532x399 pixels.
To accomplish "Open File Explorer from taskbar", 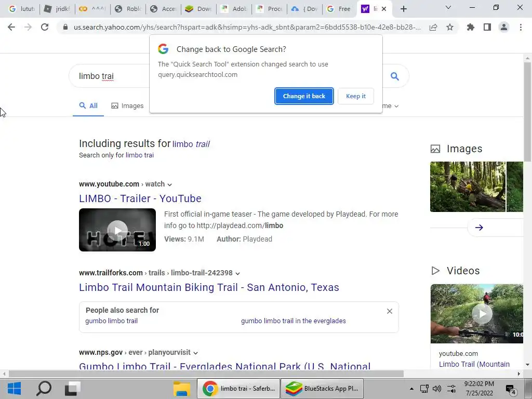I will tap(181, 389).
